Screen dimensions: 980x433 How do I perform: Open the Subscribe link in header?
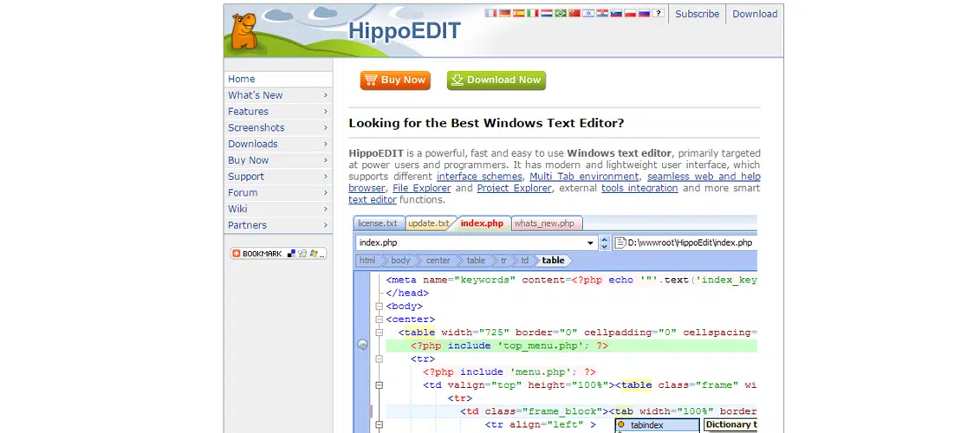click(x=697, y=14)
